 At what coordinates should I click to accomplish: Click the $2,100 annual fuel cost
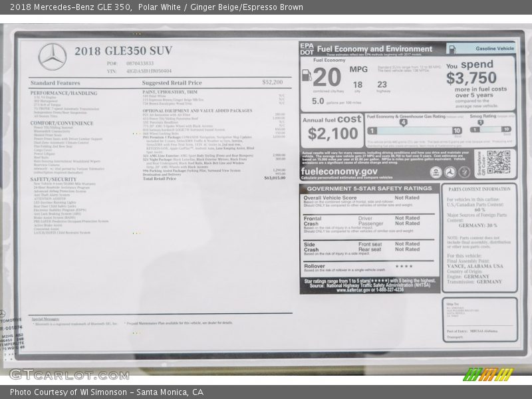333,134
